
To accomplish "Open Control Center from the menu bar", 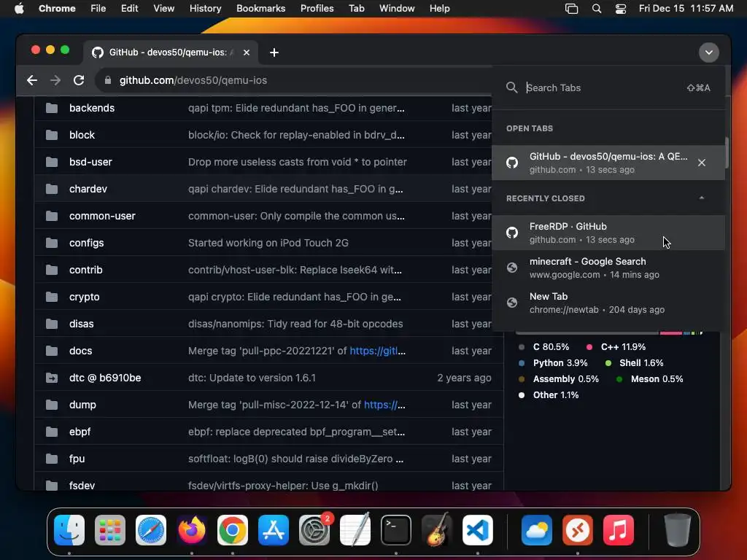I will (621, 9).
